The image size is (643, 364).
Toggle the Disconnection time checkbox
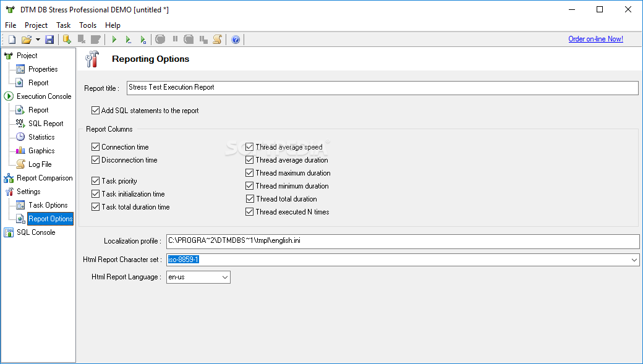[x=96, y=160]
